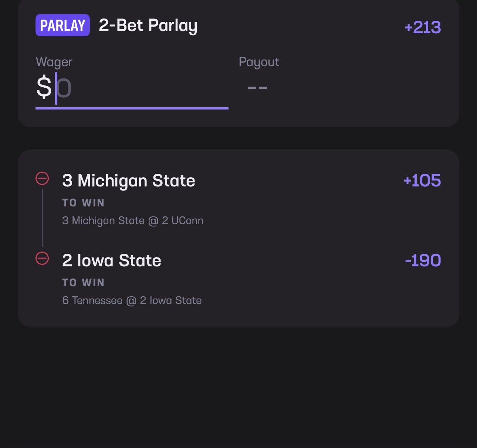The width and height of the screenshot is (477, 448).
Task: Tap the +105 Michigan State odds
Action: click(422, 181)
